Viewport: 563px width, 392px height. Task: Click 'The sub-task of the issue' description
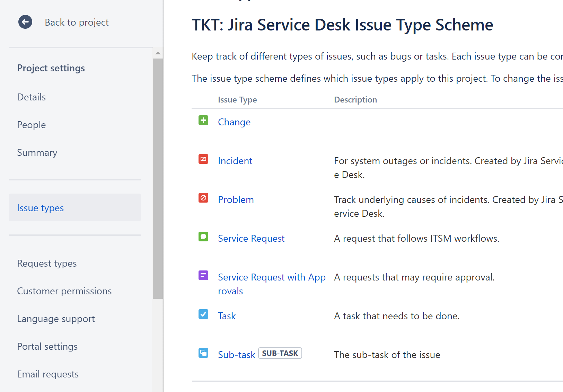point(387,355)
